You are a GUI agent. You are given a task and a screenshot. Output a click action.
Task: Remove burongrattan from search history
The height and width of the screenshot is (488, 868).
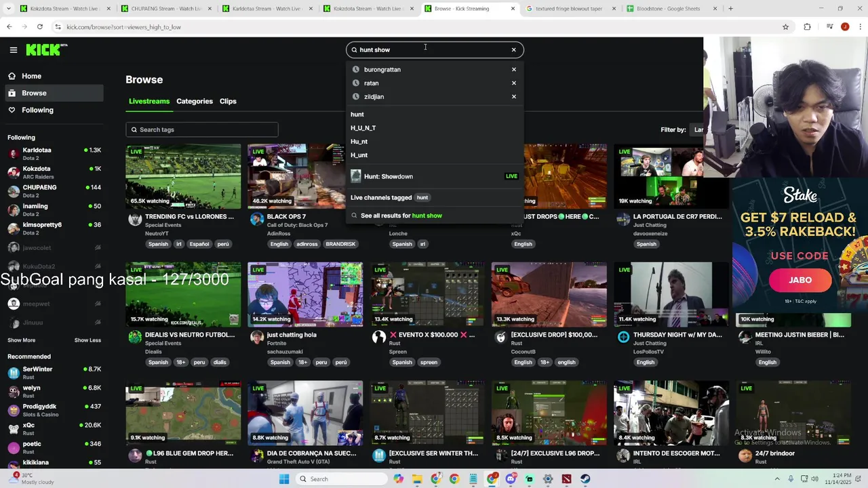[513, 69]
